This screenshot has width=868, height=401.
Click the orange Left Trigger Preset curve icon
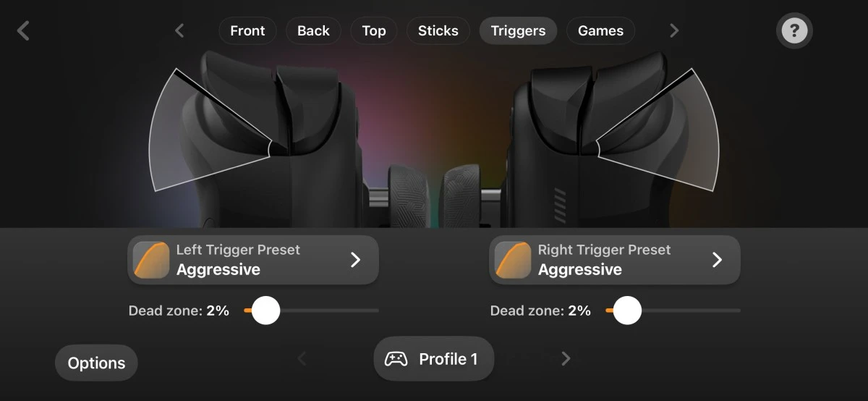(151, 260)
